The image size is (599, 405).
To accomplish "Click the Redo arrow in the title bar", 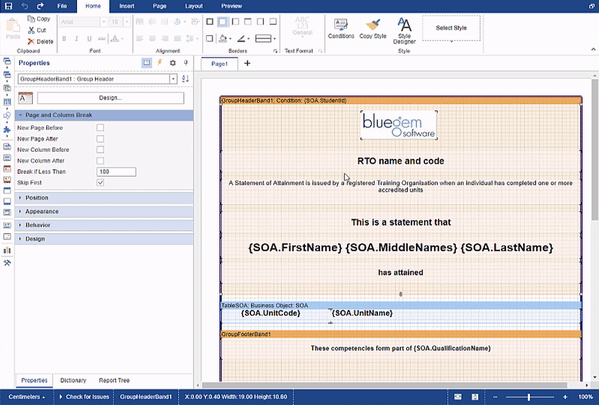I will point(40,6).
